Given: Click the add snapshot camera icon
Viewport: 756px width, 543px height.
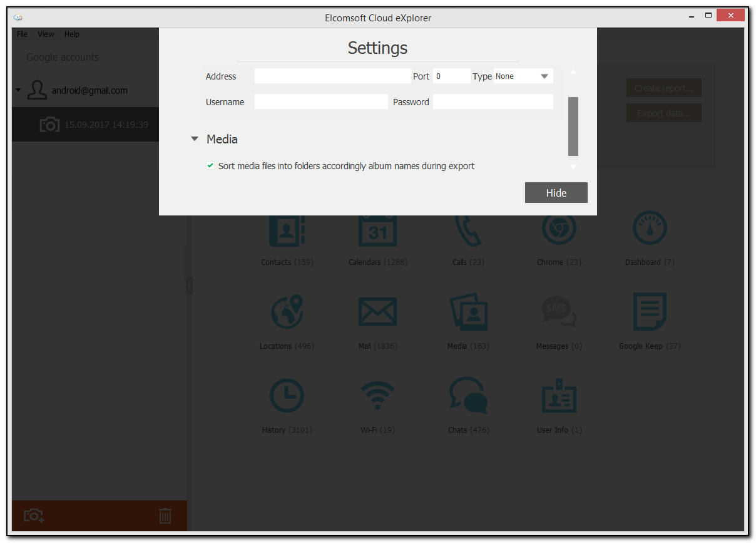Looking at the screenshot, I should pyautogui.click(x=34, y=516).
